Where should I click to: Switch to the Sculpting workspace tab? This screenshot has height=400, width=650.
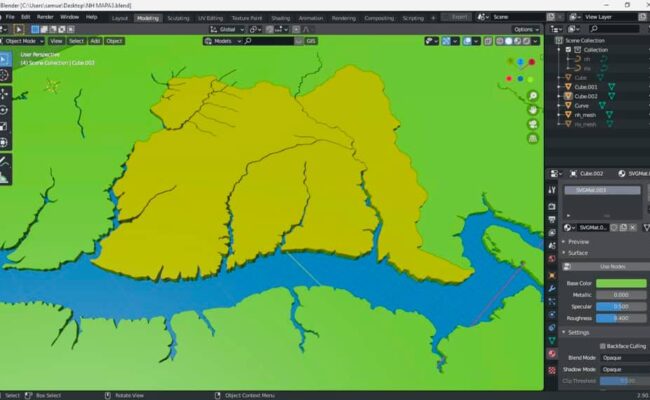[177, 17]
